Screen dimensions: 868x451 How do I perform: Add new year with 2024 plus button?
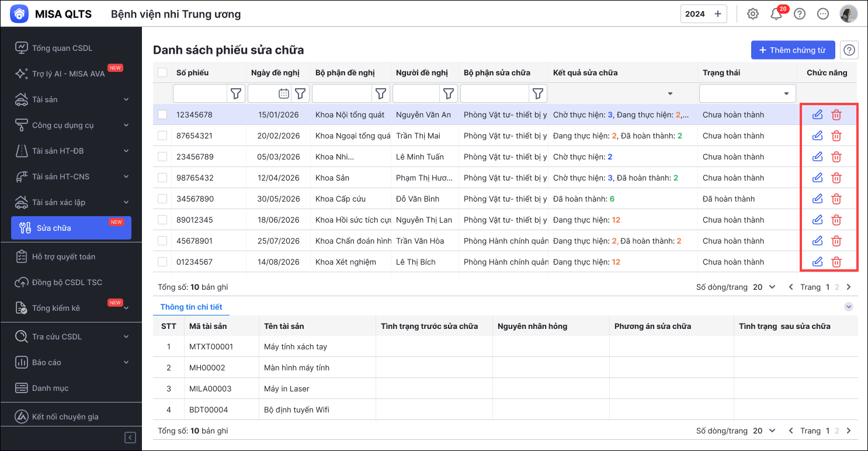tap(718, 14)
